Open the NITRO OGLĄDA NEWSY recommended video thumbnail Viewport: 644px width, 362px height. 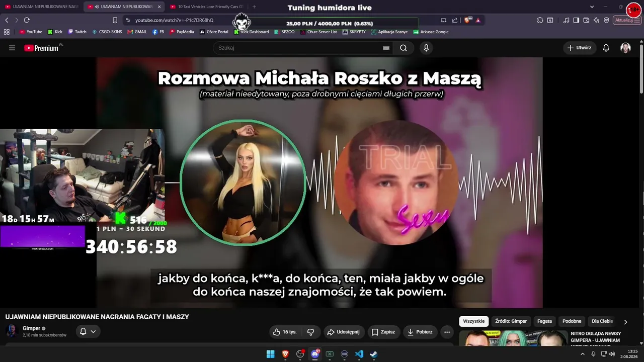pyautogui.click(x=513, y=338)
